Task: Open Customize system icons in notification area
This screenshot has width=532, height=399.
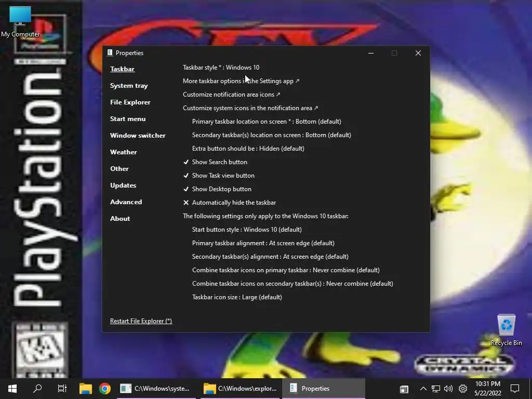Action: 250,108
